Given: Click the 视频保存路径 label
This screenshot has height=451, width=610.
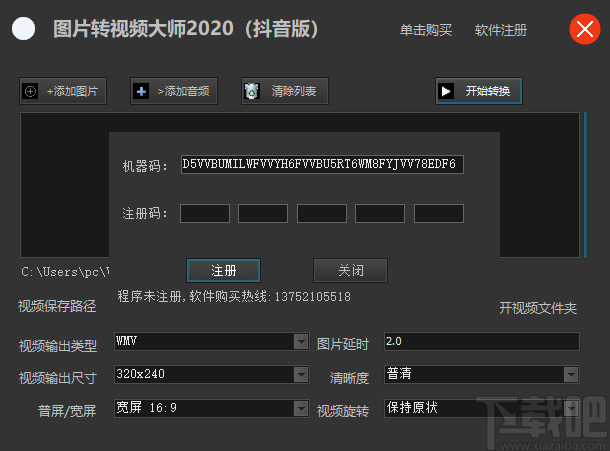Looking at the screenshot, I should (x=57, y=306).
